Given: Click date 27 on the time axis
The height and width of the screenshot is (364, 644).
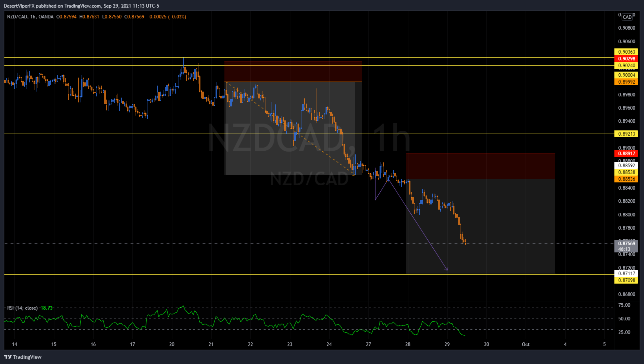Looking at the screenshot, I should tap(368, 344).
